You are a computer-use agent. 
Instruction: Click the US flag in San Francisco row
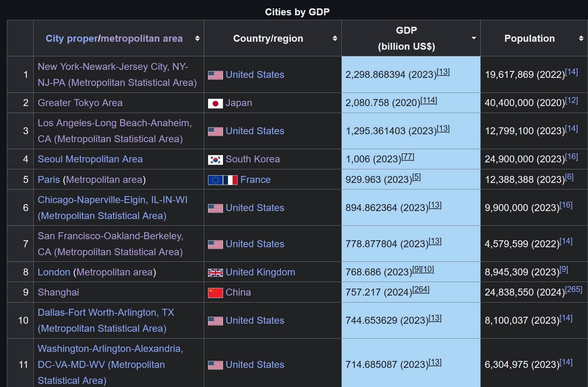215,244
